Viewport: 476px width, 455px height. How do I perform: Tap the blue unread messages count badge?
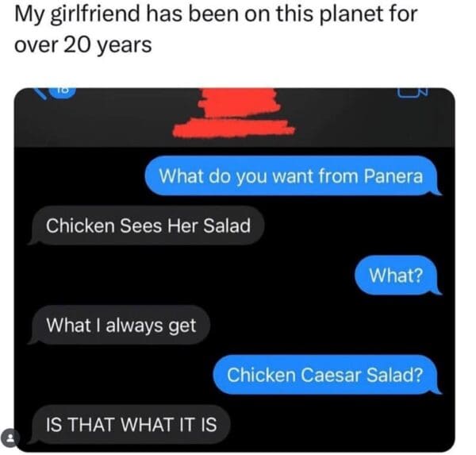pos(62,92)
